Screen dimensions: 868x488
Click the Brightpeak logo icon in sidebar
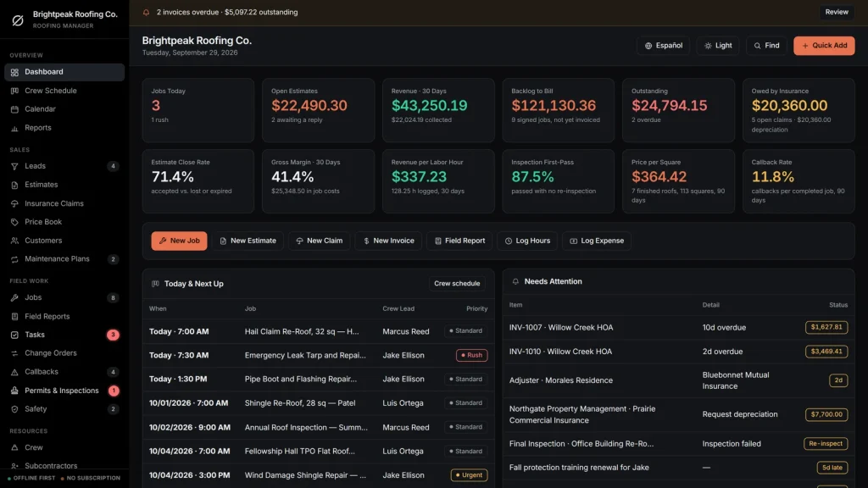pos(18,20)
